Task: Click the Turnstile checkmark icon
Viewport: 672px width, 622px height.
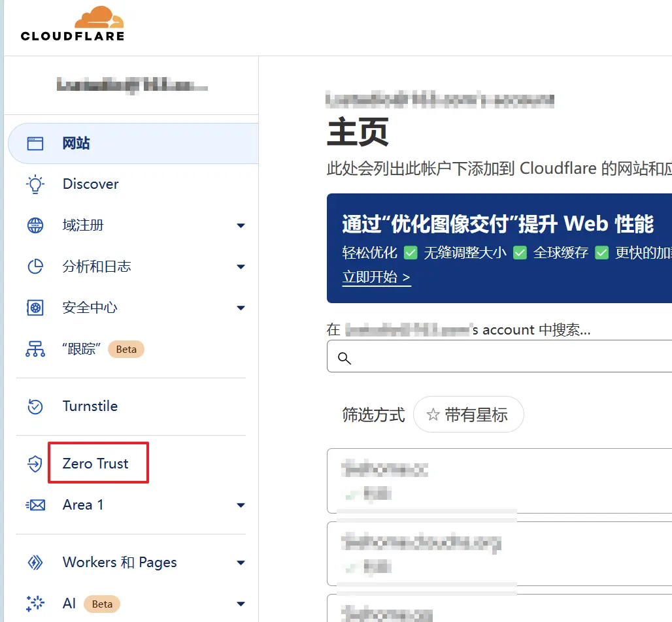Action: pos(35,406)
